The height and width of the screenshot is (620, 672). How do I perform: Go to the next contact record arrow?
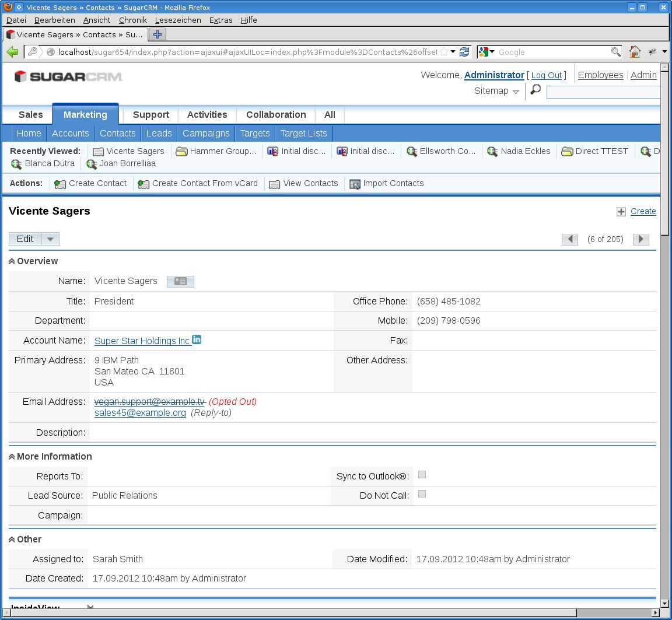[x=640, y=239]
